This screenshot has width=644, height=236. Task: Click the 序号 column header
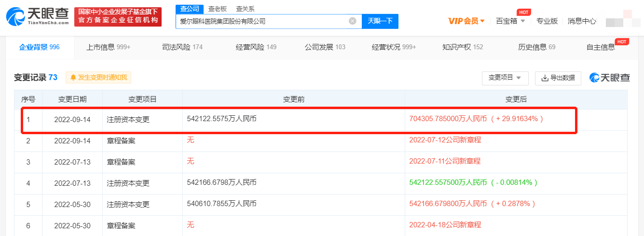pos(28,99)
